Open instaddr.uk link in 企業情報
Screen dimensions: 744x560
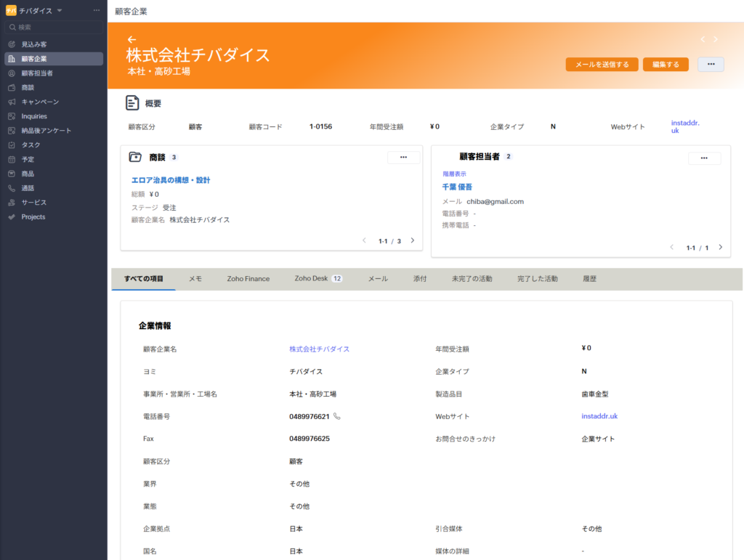coord(599,416)
